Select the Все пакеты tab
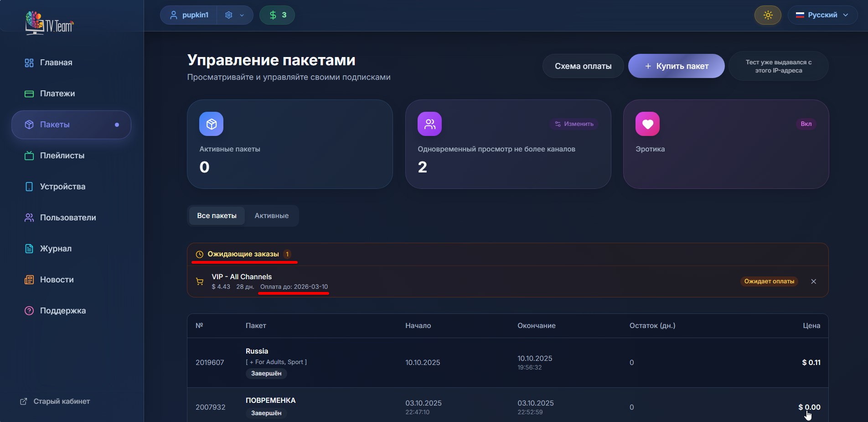Image resolution: width=868 pixels, height=422 pixels. point(217,216)
